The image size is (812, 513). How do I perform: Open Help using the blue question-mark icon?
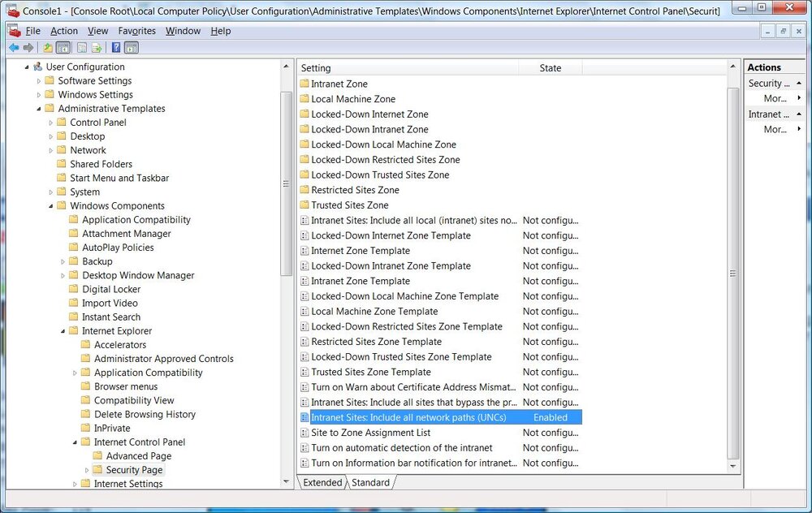point(116,48)
